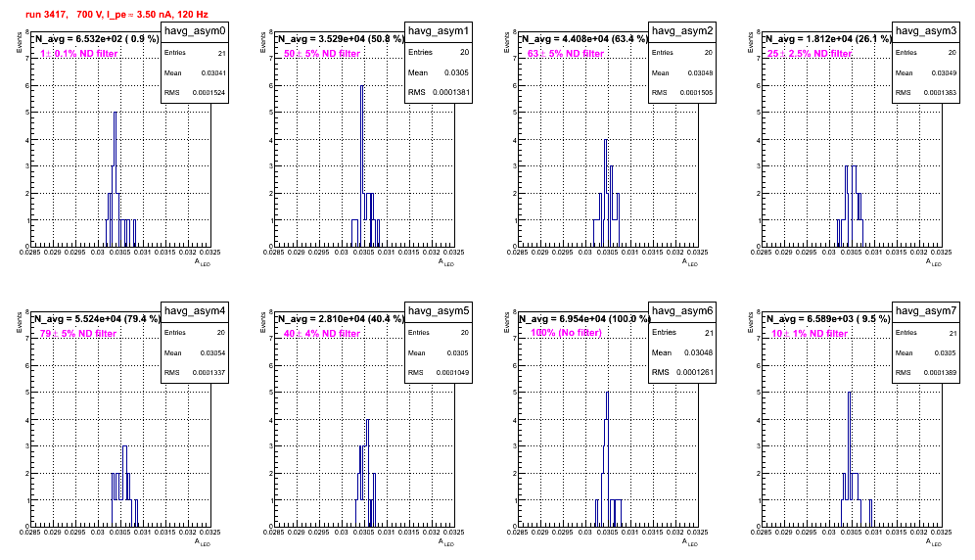Select the havg_asym5 histogram title
Viewport: 975px width, 560px height.
pos(439,311)
